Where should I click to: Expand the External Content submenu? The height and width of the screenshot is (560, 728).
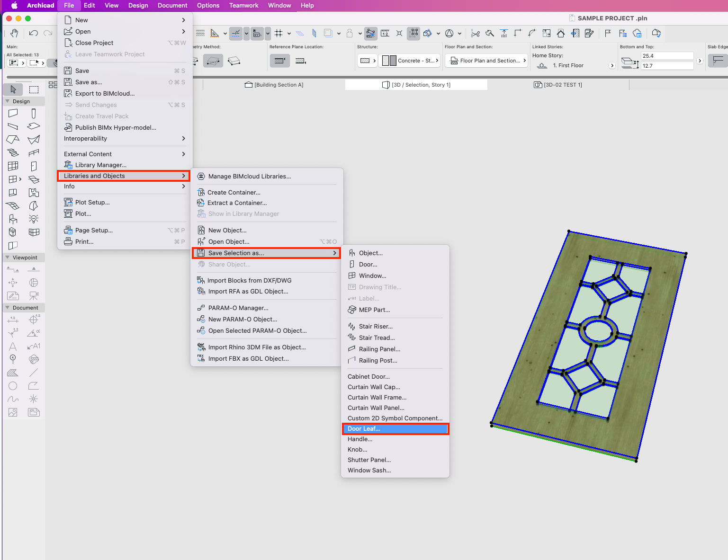pyautogui.click(x=125, y=154)
